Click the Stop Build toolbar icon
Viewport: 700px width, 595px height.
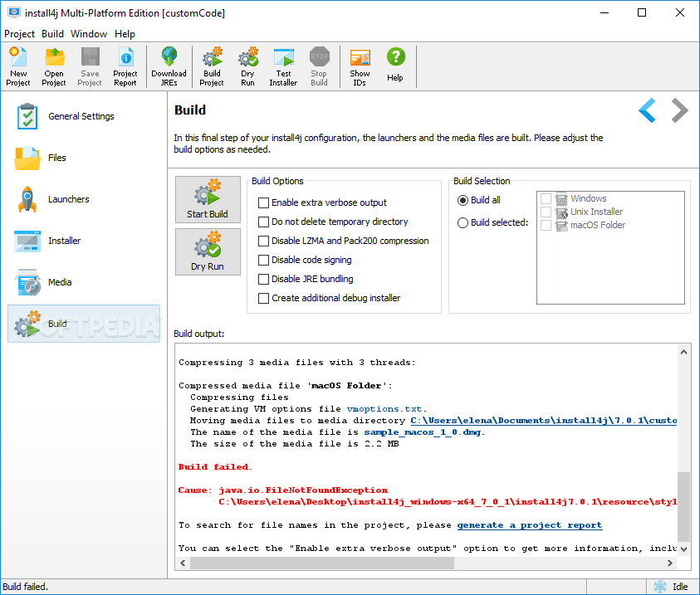319,66
